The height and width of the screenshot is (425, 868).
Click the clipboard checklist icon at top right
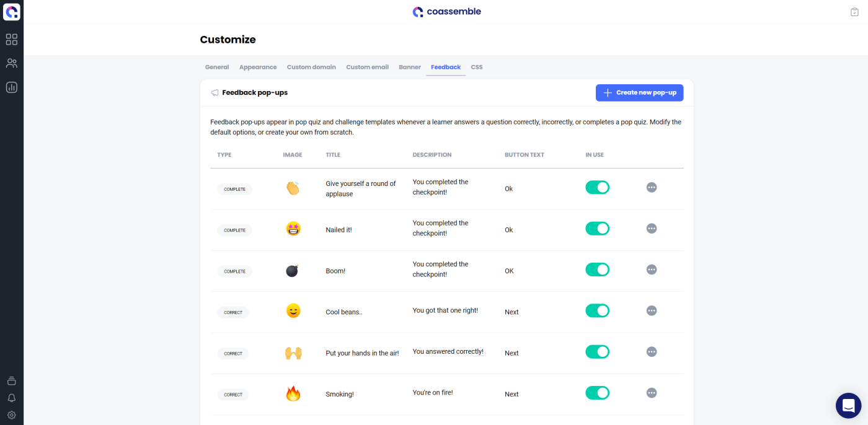[854, 12]
